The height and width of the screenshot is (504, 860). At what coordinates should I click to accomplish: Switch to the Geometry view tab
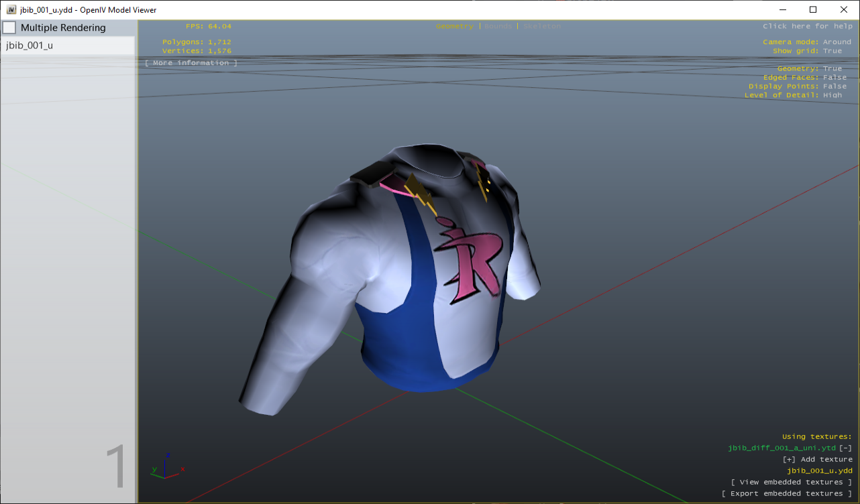coord(454,26)
